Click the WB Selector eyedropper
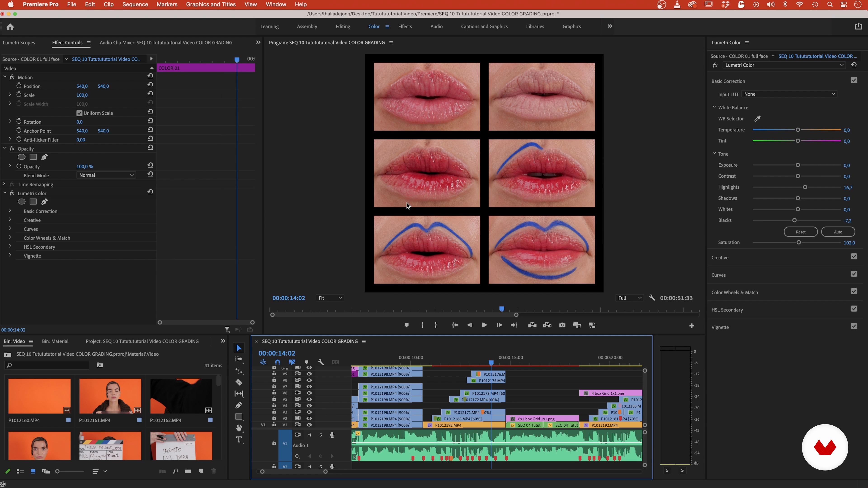This screenshot has width=868, height=488. [757, 119]
